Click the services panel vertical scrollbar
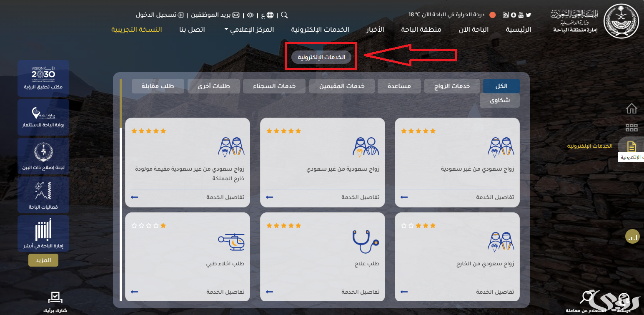 tap(120, 189)
